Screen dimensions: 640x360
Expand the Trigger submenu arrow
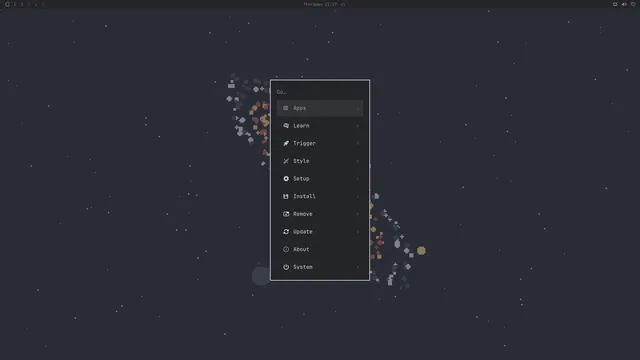[358, 143]
